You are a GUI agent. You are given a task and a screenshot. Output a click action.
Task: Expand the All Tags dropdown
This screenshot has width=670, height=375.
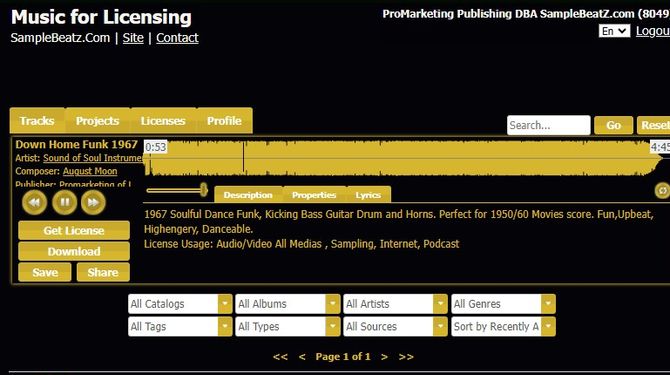coord(180,327)
